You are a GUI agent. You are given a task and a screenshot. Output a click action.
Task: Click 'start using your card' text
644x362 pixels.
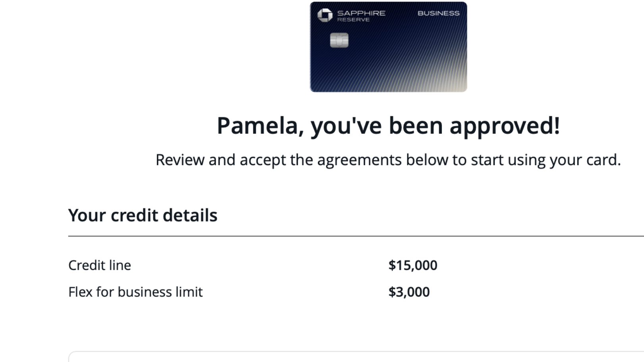[x=546, y=160]
